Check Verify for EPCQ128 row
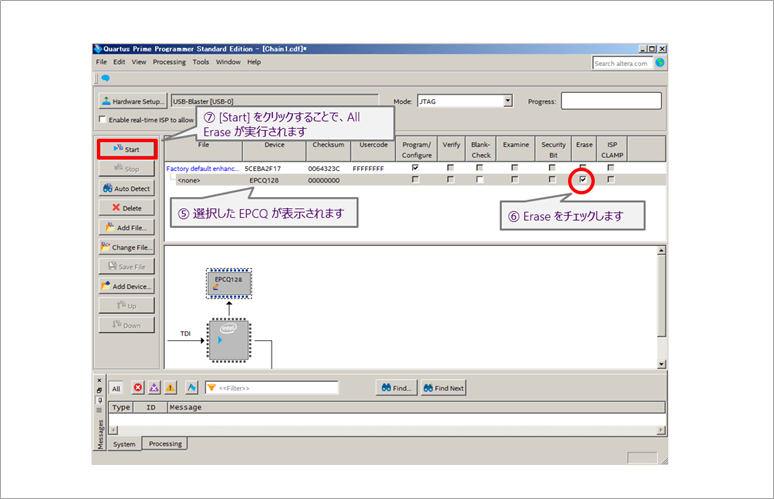The height and width of the screenshot is (499, 774). click(450, 180)
